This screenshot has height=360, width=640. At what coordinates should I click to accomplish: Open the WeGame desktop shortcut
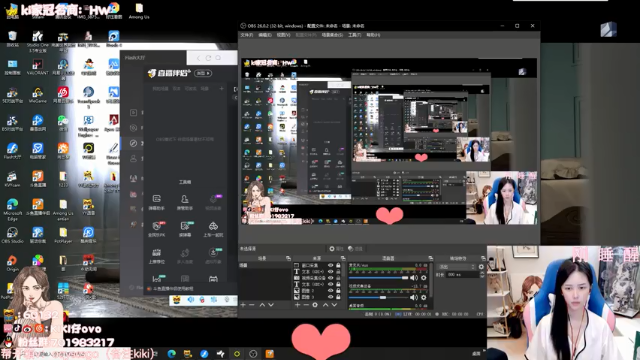(x=38, y=96)
